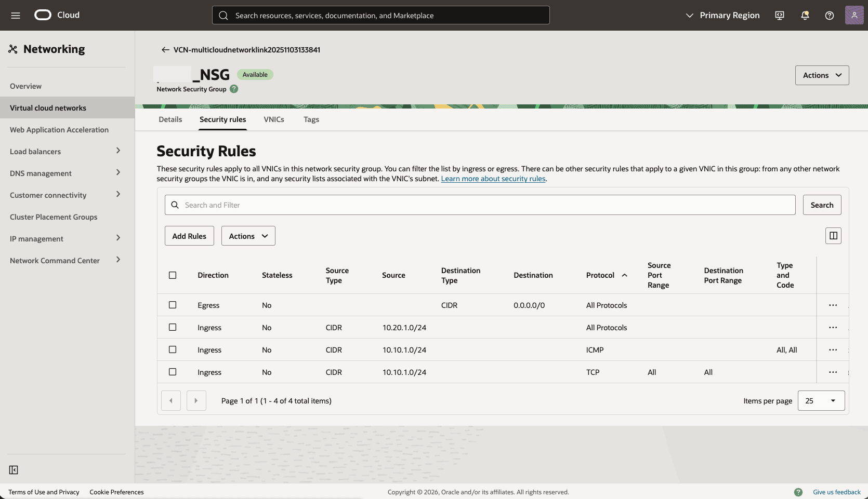Screen dimensions: 868x499
Task: Switch to the VNICs tab
Action: pyautogui.click(x=274, y=119)
